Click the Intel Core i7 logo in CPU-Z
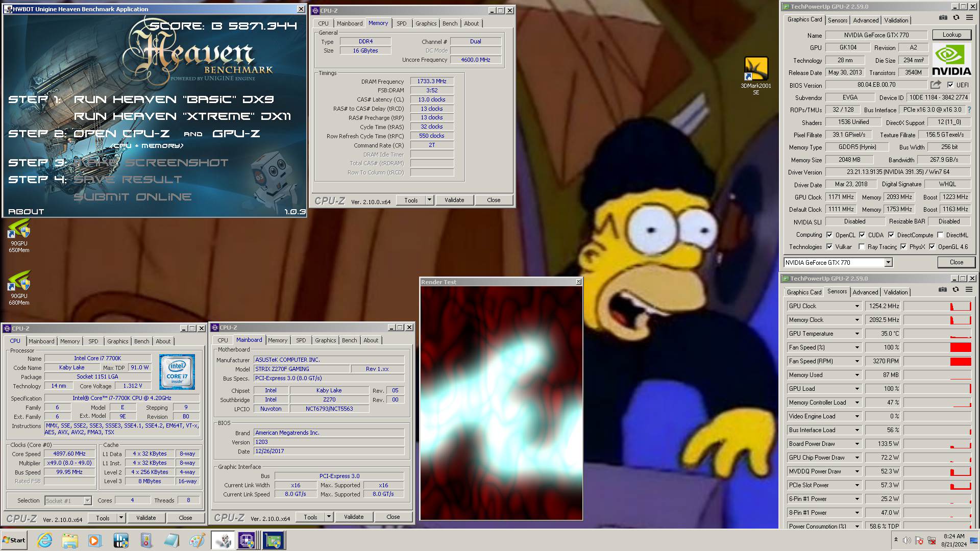The image size is (980, 551). pyautogui.click(x=177, y=372)
